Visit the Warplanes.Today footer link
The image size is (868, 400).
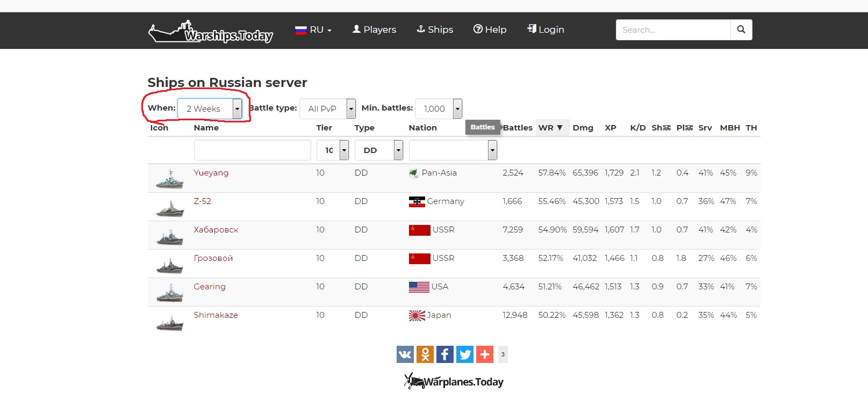[454, 381]
